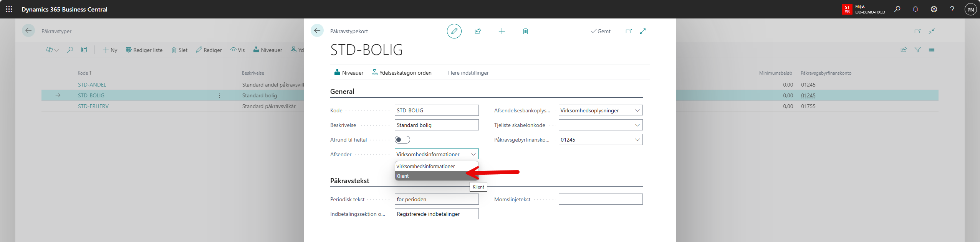Click Vis in the list toolbar

pos(237,50)
